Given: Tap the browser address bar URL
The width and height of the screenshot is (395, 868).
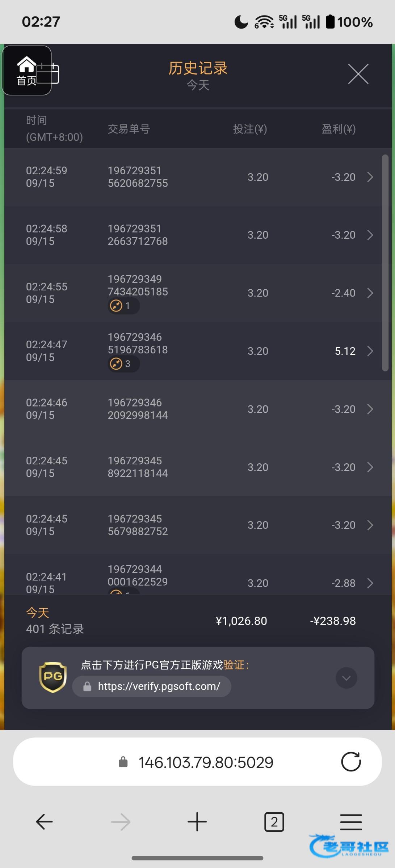Looking at the screenshot, I should pyautogui.click(x=206, y=762).
